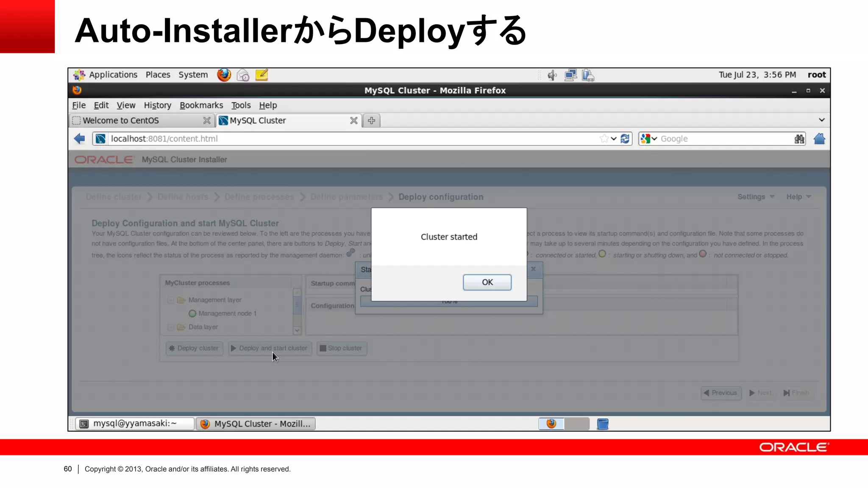Screen dimensions: 868x488
Task: Click Deploy and start cluster button
Action: tap(270, 348)
